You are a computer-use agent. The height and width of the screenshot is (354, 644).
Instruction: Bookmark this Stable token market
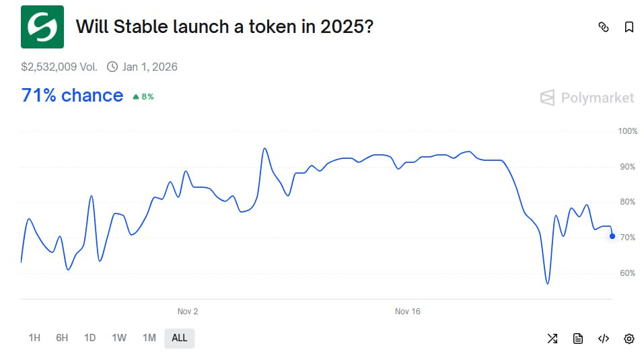point(629,27)
